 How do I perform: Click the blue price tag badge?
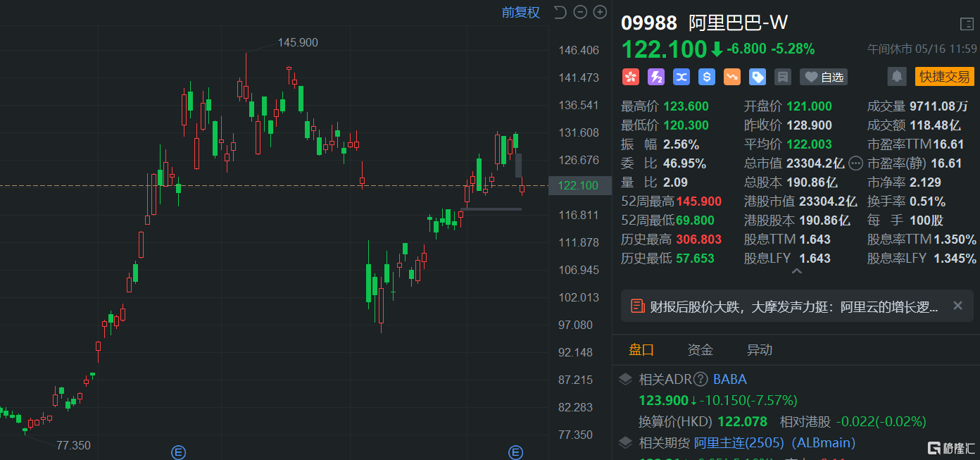(x=758, y=77)
